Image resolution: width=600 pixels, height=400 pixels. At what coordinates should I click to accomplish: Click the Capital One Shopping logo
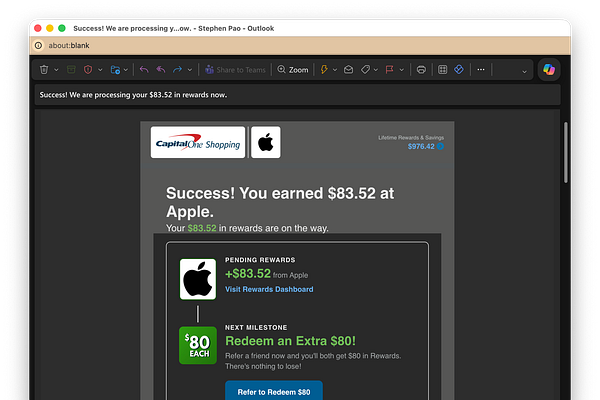[x=198, y=142]
